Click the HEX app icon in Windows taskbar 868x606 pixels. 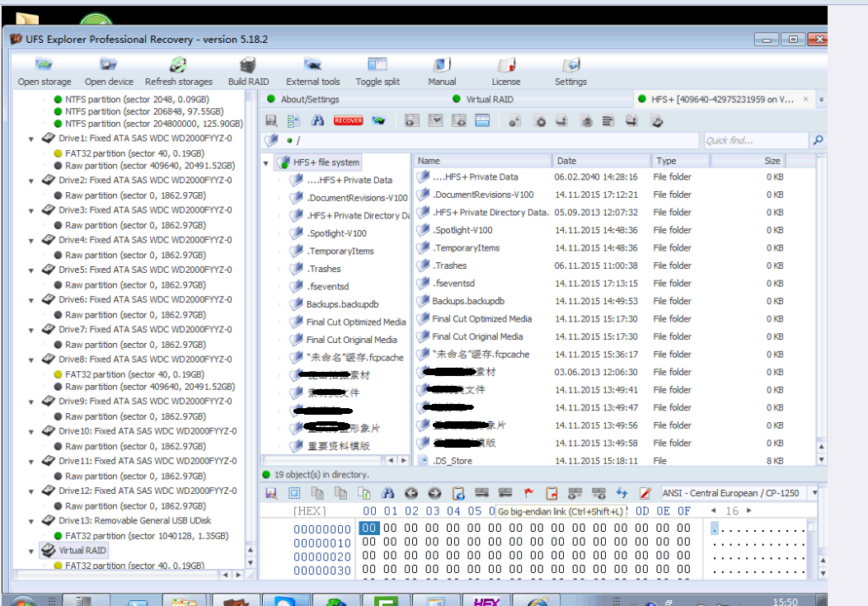486,600
